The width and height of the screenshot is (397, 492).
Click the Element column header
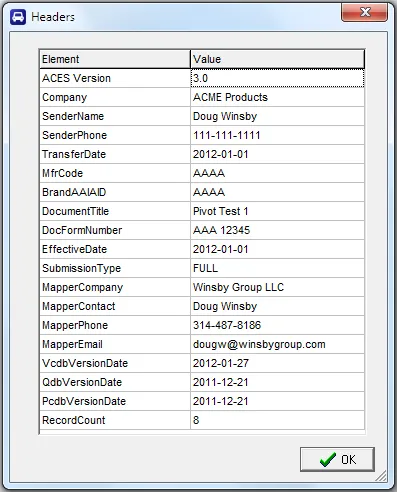(115, 59)
